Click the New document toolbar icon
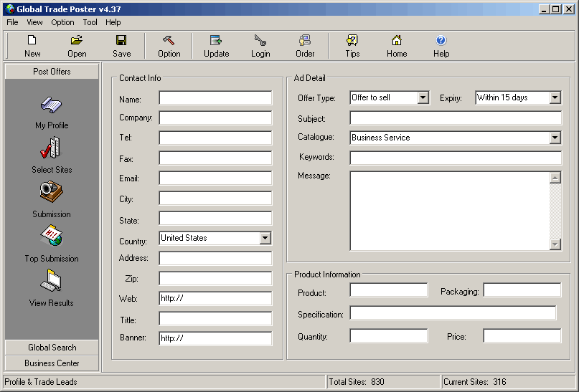579x392 pixels. click(32, 40)
